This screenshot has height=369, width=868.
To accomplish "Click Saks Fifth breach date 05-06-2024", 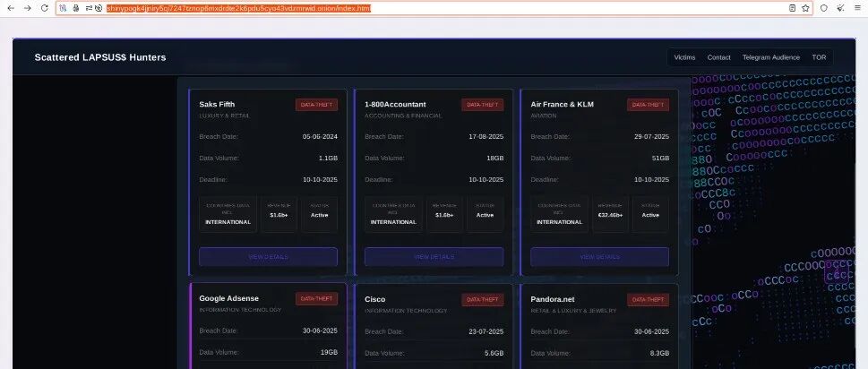I will tap(320, 137).
